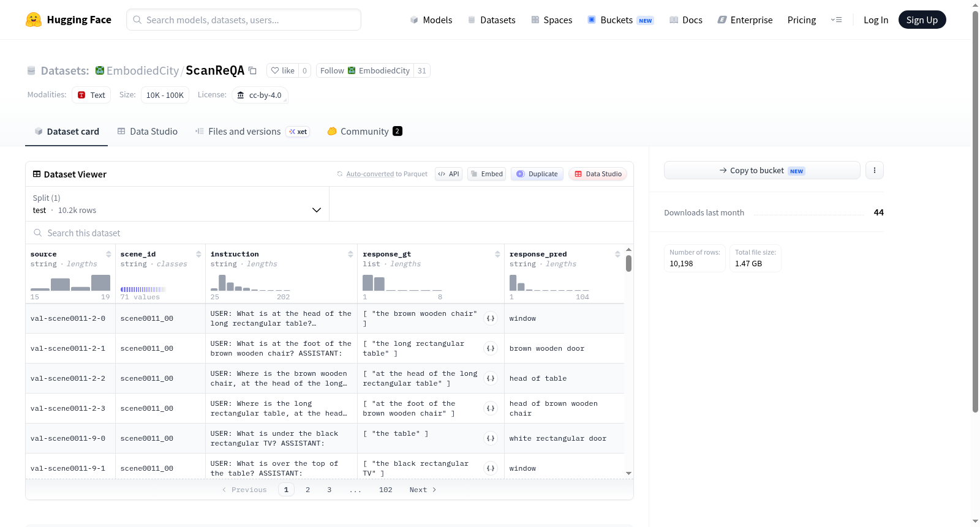Switch to the Data Studio tab
Image resolution: width=980 pixels, height=527 pixels.
coord(148,131)
